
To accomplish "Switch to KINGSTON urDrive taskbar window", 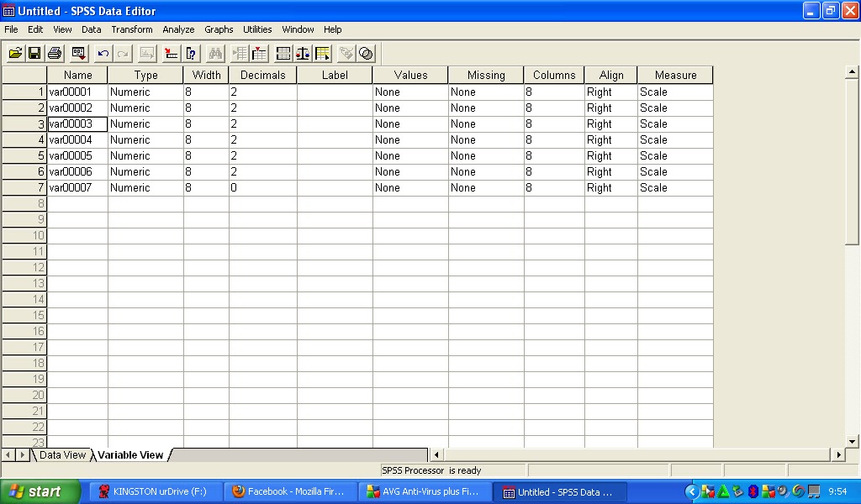I will tap(156, 492).
